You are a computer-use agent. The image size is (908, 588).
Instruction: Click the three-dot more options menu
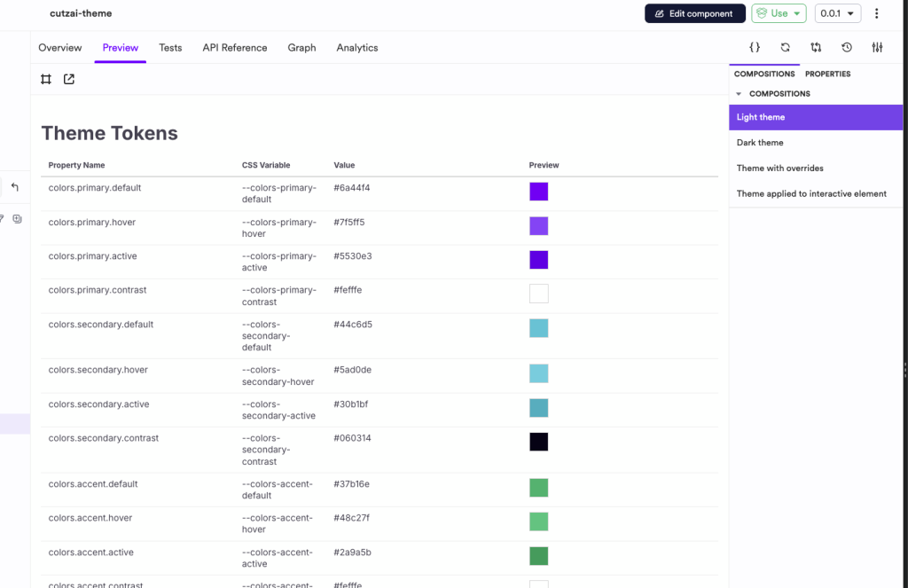(877, 13)
